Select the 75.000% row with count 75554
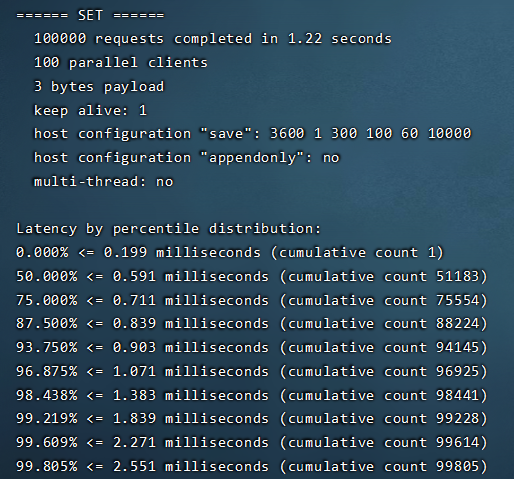This screenshot has width=514, height=479. (x=252, y=300)
